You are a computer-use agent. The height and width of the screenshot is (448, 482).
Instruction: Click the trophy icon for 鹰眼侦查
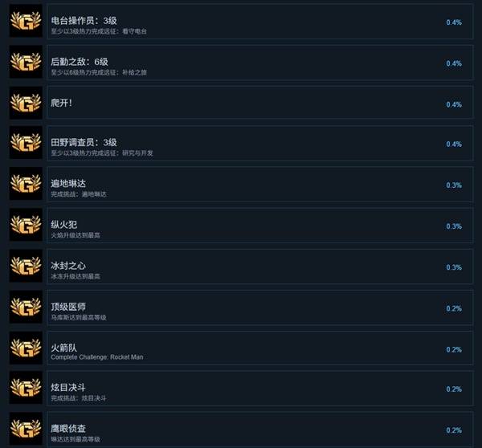tap(26, 429)
